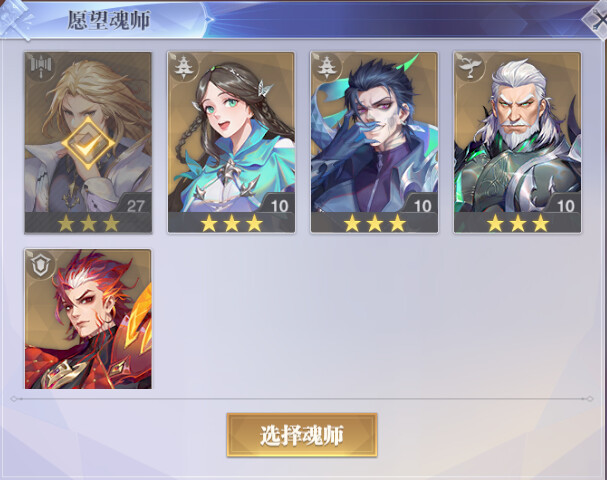Click the three stars under blue-haired man
This screenshot has height=480, width=607.
tap(375, 223)
